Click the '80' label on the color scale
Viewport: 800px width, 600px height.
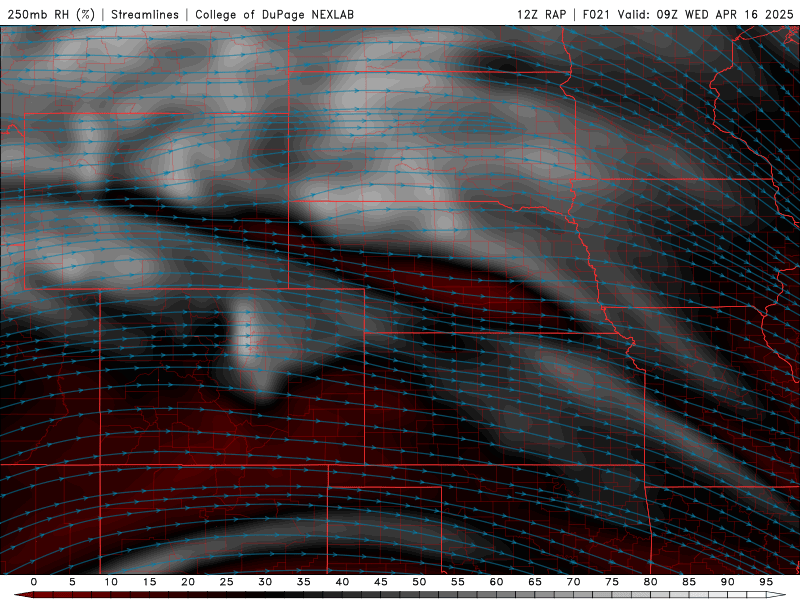pos(651,582)
